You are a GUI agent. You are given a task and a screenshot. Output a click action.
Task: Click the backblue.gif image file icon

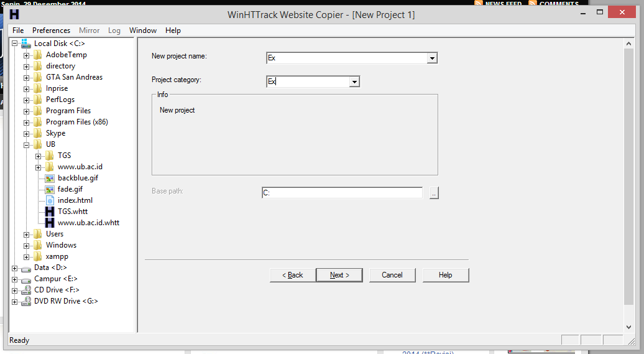pyautogui.click(x=50, y=178)
